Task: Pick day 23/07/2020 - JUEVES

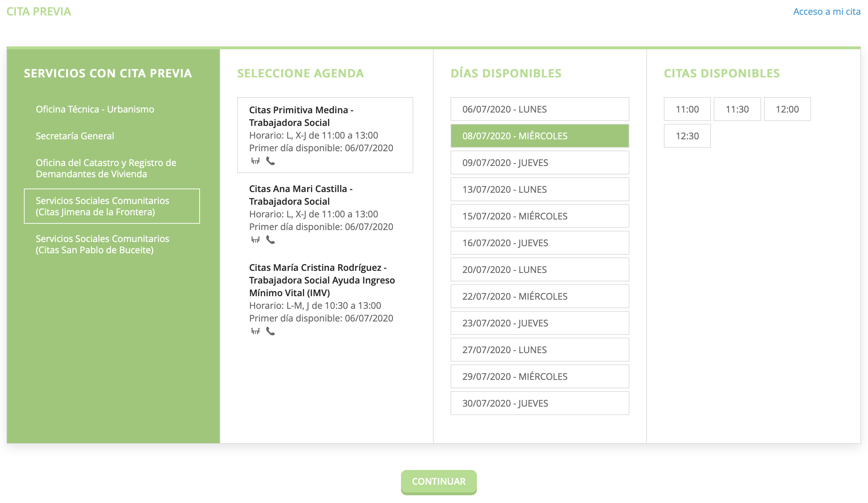Action: 540,323
